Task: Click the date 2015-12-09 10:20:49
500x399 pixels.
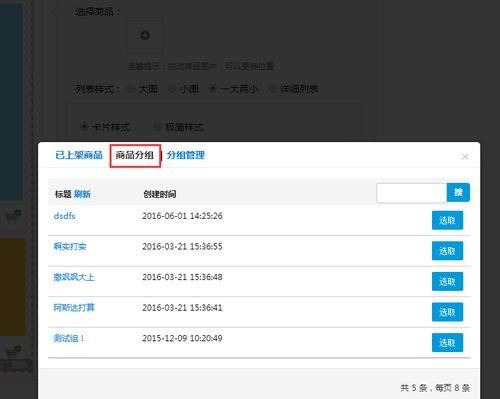Action: 182,338
